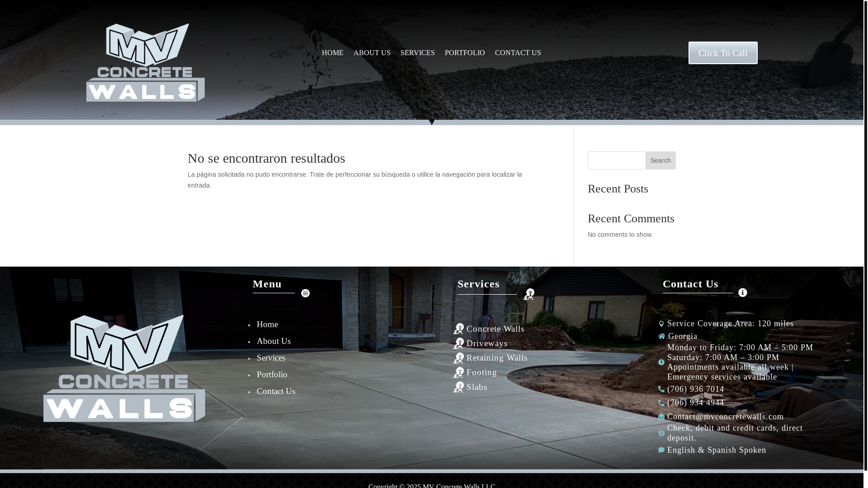Click the icon next to Footing
The height and width of the screenshot is (488, 868).
click(458, 372)
